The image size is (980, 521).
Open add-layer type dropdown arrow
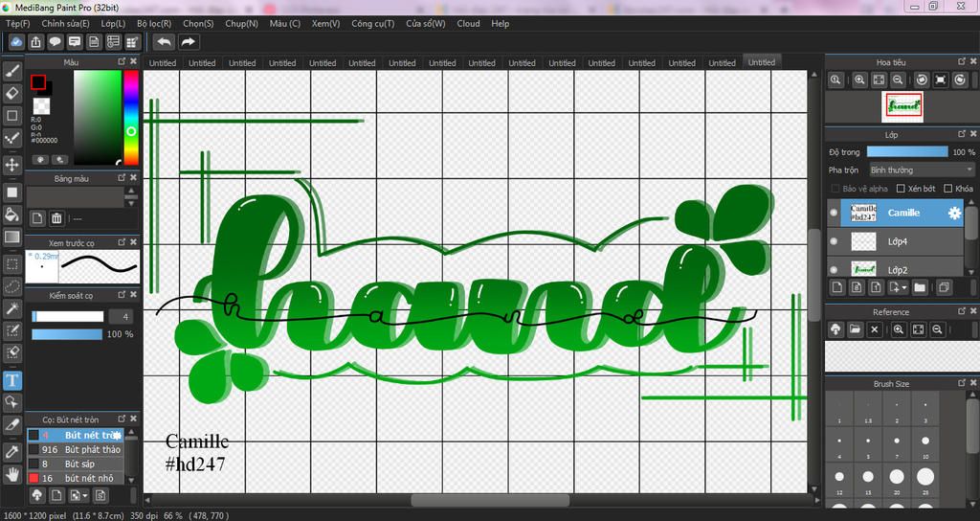904,287
